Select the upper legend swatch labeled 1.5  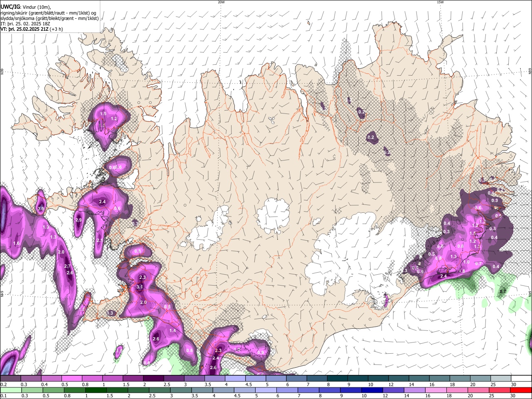tap(133, 379)
